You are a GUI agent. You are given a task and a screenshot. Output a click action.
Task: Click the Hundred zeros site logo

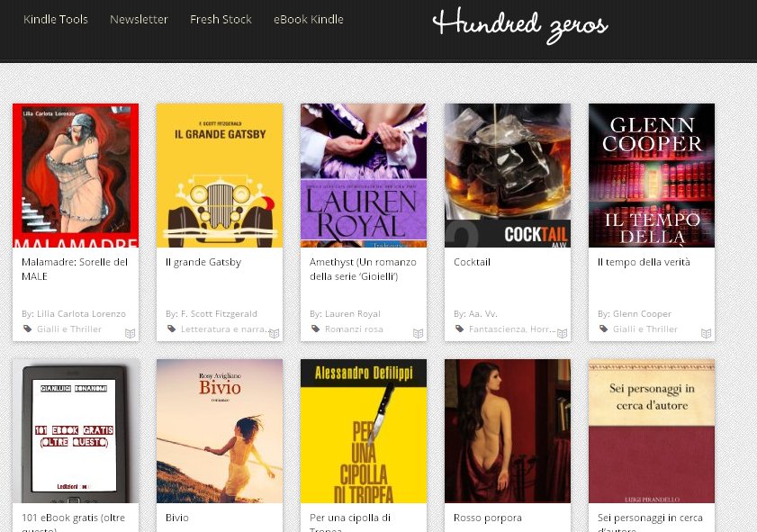pos(520,25)
